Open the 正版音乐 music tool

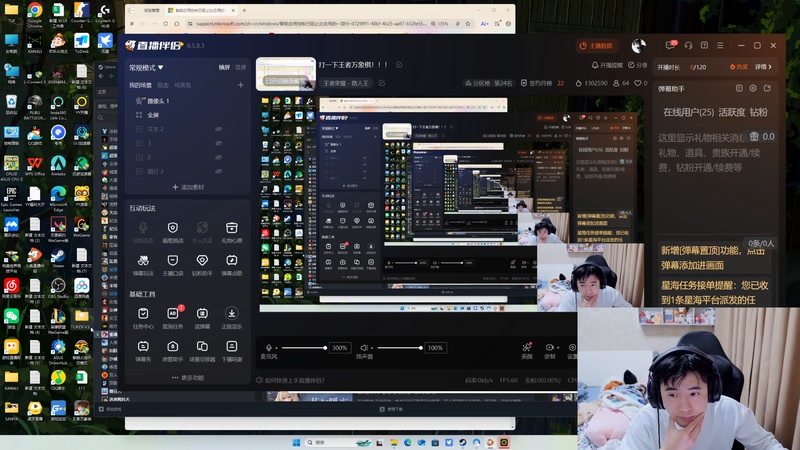pyautogui.click(x=232, y=318)
